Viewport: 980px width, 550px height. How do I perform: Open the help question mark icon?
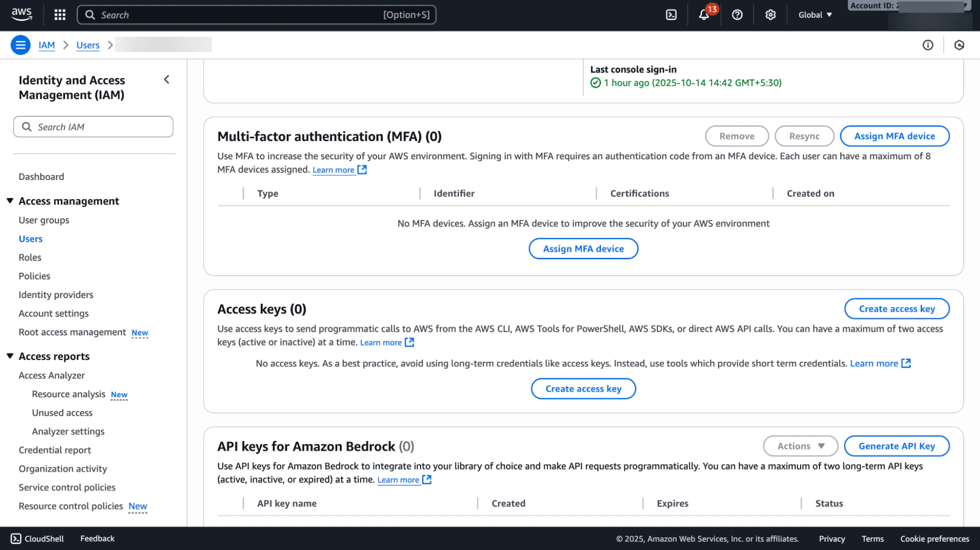(x=737, y=15)
